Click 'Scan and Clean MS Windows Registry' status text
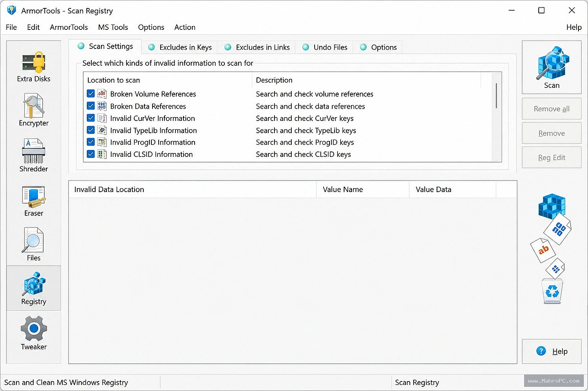The image size is (588, 391). [66, 383]
